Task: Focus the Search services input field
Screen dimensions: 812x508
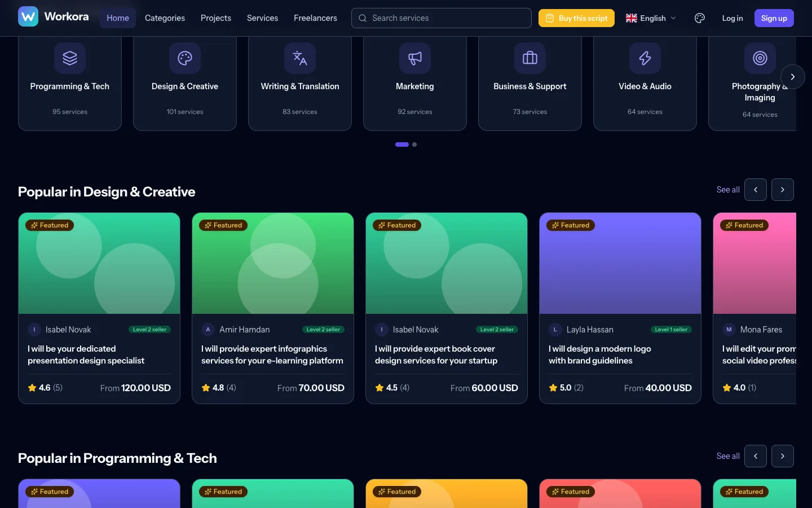Action: pos(442,18)
